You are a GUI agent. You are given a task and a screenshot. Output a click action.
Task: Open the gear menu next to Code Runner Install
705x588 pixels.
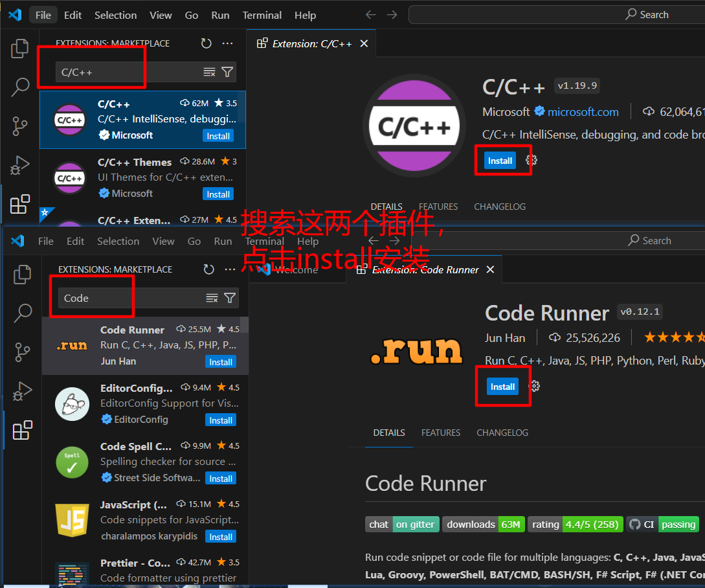coord(534,387)
